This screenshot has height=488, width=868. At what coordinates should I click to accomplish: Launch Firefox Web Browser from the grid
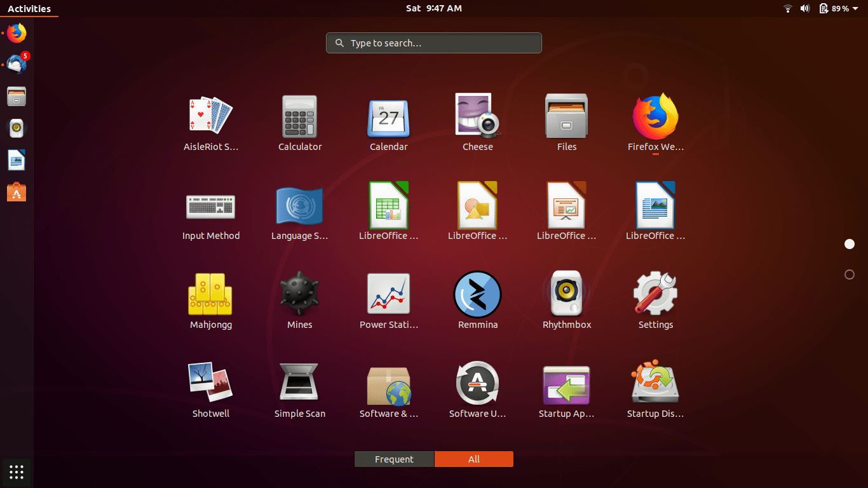(x=656, y=123)
